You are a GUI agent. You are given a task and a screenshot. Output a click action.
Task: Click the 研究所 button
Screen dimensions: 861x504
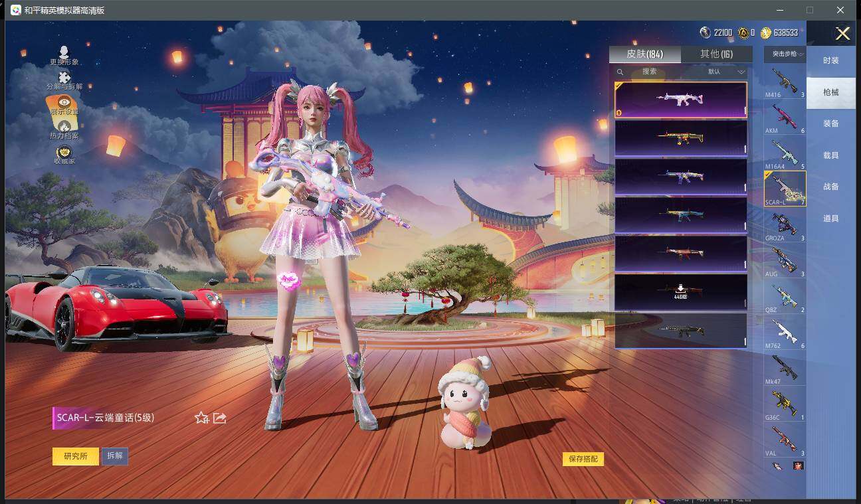[76, 456]
